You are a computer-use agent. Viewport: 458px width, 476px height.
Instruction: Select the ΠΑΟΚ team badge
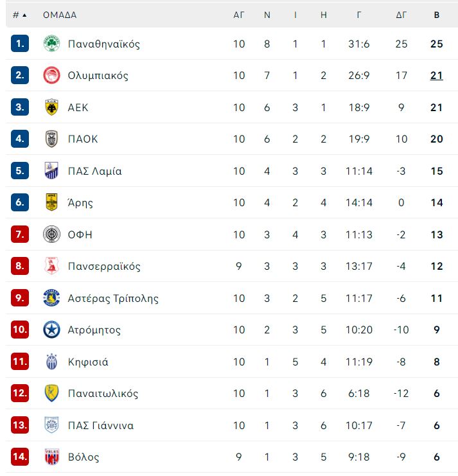pyautogui.click(x=51, y=139)
